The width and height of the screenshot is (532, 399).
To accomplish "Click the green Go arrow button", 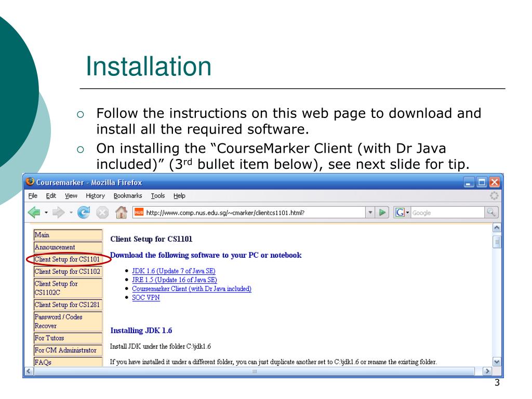I will [382, 212].
